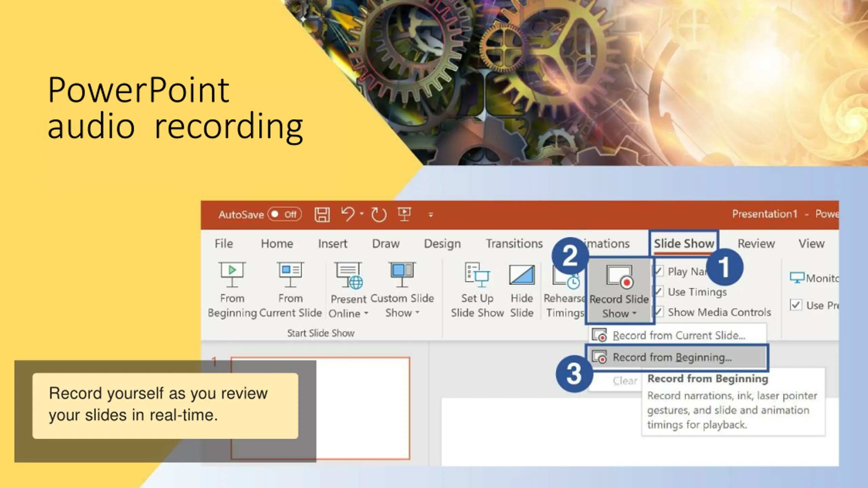Screen dimensions: 868x488
Task: Click the Record from Beginning tooltip heading
Action: (x=708, y=379)
